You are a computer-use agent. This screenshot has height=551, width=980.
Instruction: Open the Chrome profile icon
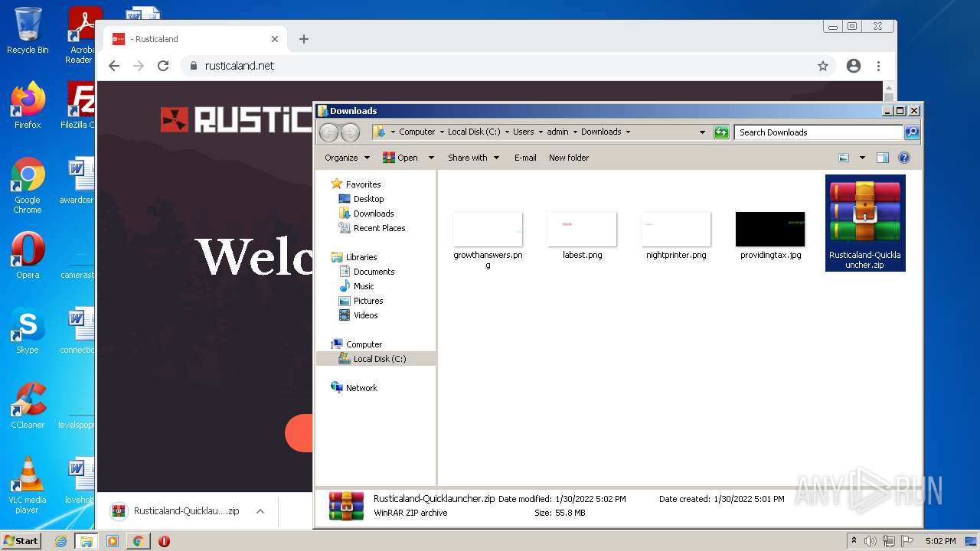coord(854,66)
